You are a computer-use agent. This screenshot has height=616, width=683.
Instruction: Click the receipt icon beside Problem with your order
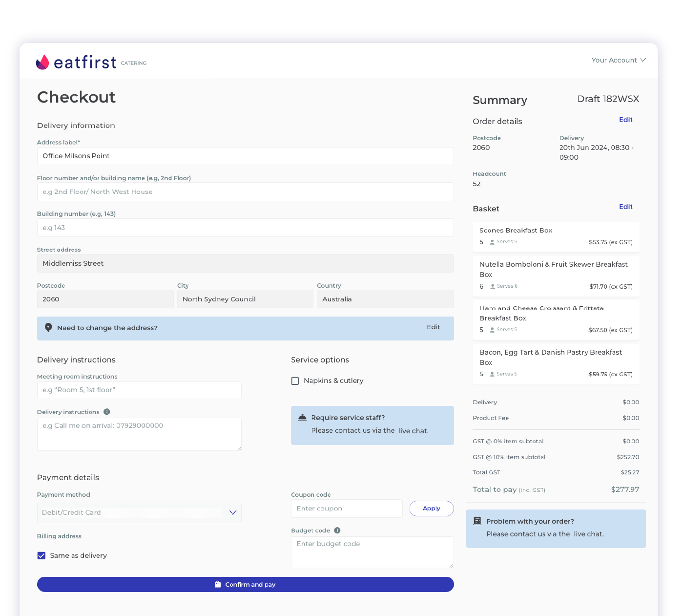[x=477, y=521]
